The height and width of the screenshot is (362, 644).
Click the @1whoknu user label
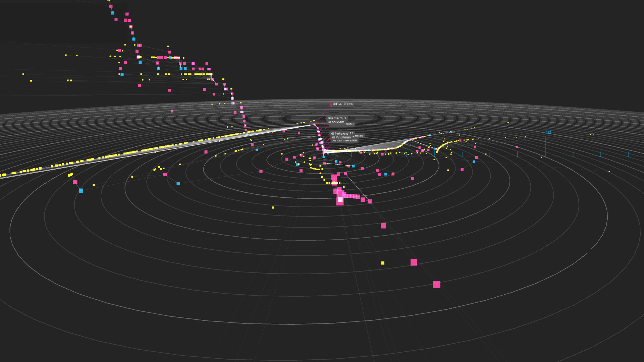tap(339, 133)
